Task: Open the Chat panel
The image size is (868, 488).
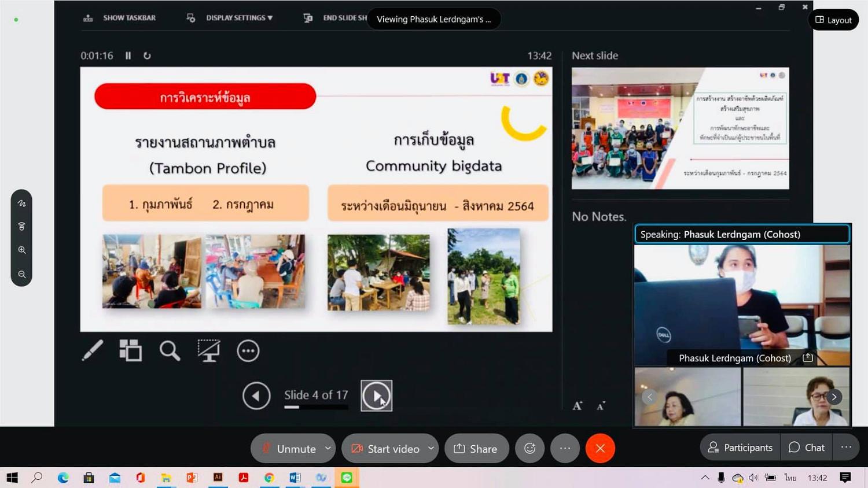Action: [x=807, y=448]
